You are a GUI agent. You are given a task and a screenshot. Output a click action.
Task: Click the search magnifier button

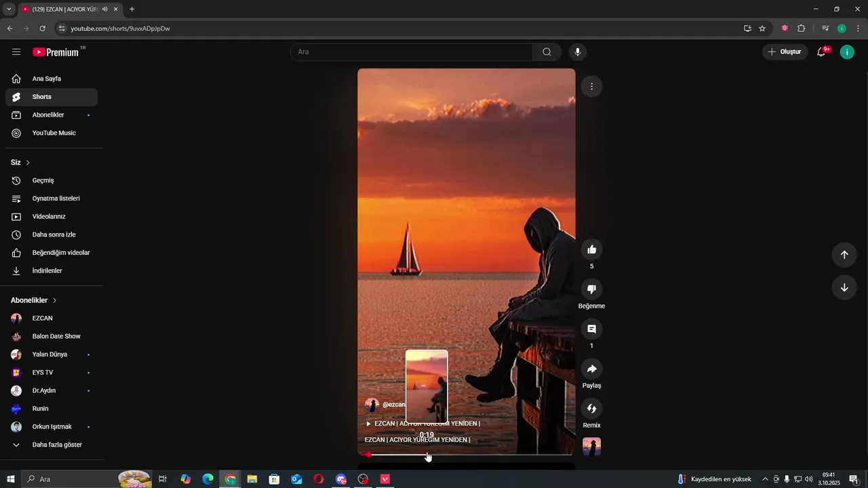(547, 52)
